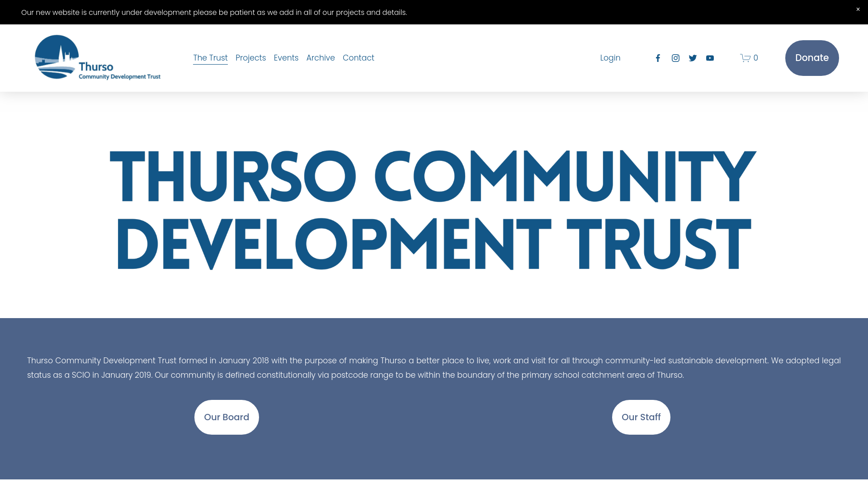Viewport: 868px width, 488px height.
Task: View the Our Staff page
Action: pyautogui.click(x=641, y=417)
